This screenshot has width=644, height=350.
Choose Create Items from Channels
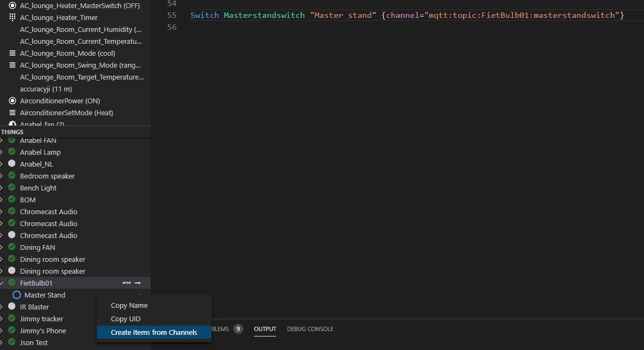tap(154, 332)
